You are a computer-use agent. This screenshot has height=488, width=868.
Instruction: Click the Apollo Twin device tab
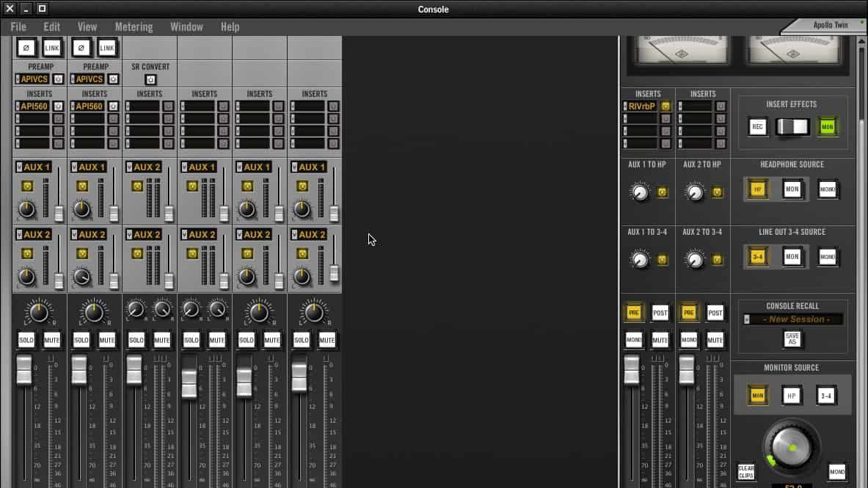pos(830,25)
